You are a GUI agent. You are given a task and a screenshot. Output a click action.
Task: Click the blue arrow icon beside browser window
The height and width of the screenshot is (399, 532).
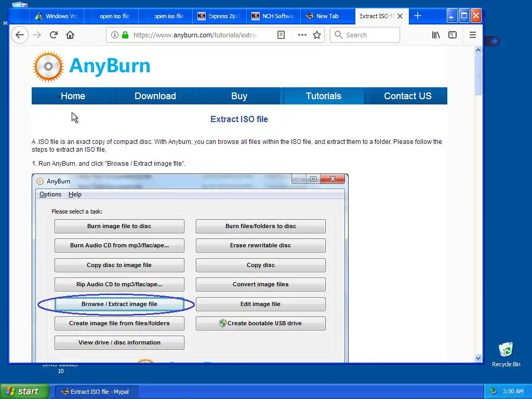[494, 41]
